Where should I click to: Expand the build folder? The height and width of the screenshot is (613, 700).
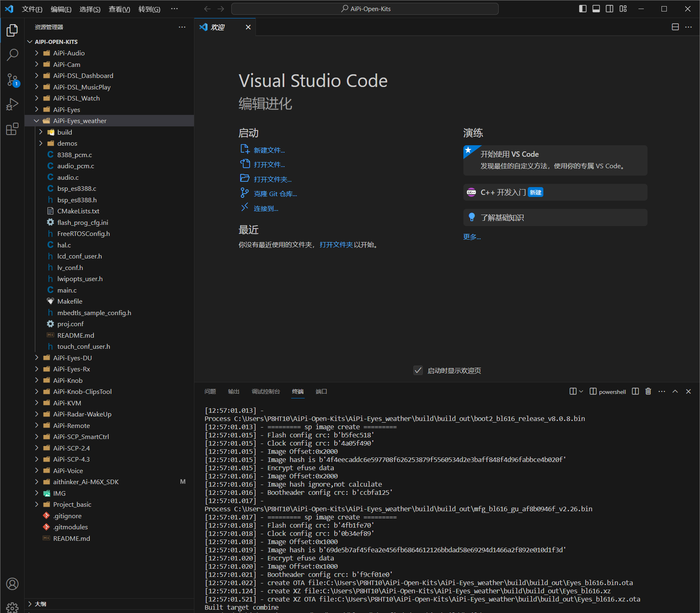109,132
